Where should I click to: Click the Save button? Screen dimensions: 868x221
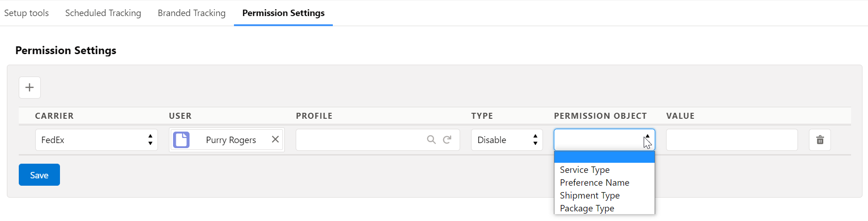pos(39,175)
